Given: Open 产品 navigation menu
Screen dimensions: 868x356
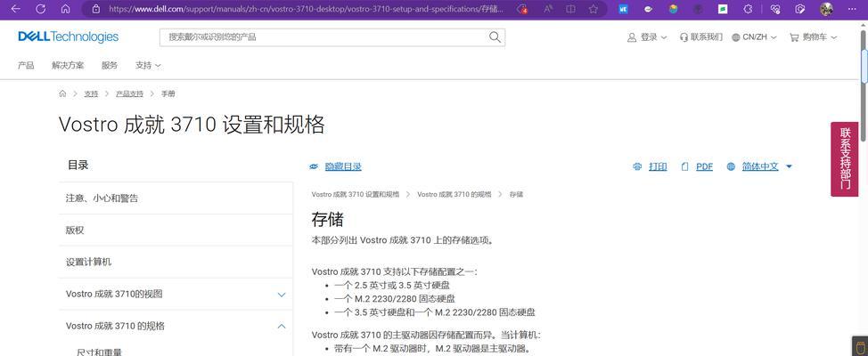Looking at the screenshot, I should point(26,65).
